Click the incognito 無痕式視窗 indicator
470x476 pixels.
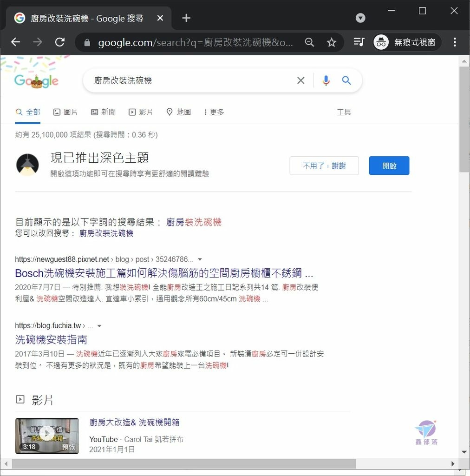[407, 42]
